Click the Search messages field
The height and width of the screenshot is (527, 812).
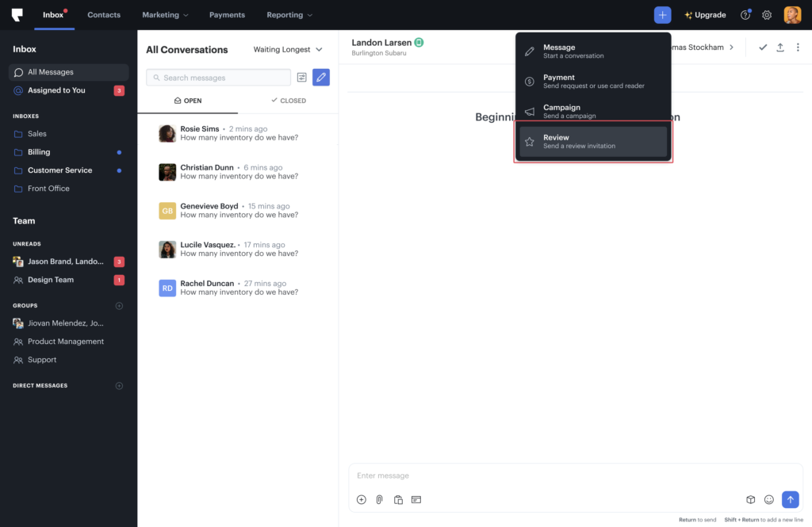pyautogui.click(x=218, y=78)
